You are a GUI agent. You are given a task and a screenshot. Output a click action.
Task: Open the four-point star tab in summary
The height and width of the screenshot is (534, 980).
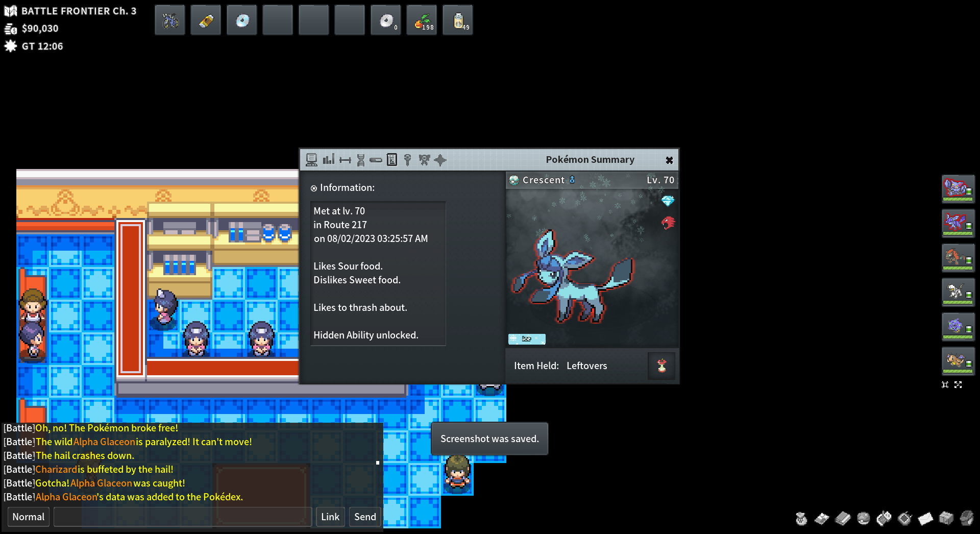(x=440, y=160)
